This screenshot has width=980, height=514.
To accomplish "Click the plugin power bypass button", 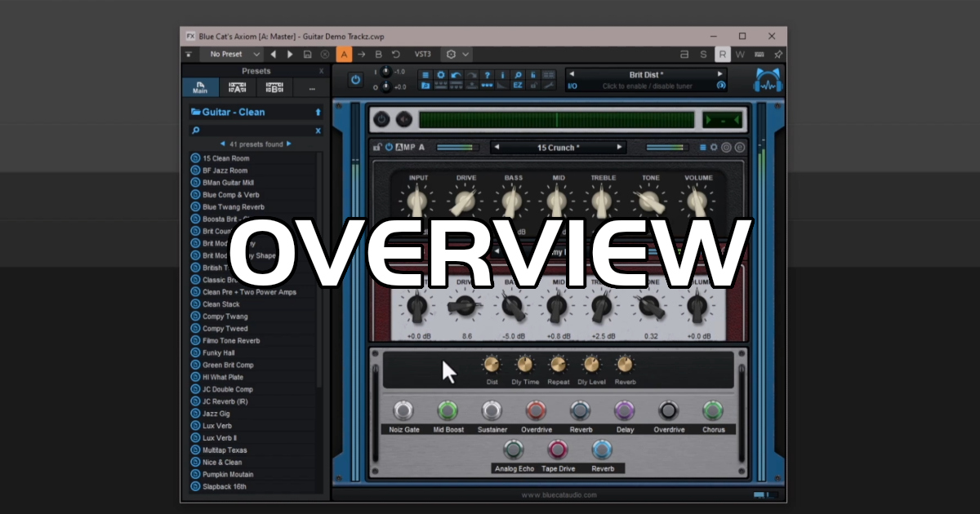I will click(x=355, y=79).
